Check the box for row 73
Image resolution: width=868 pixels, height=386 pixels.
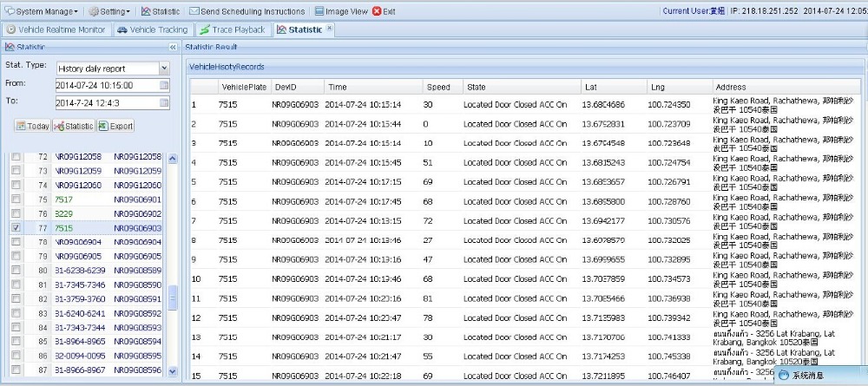click(16, 171)
